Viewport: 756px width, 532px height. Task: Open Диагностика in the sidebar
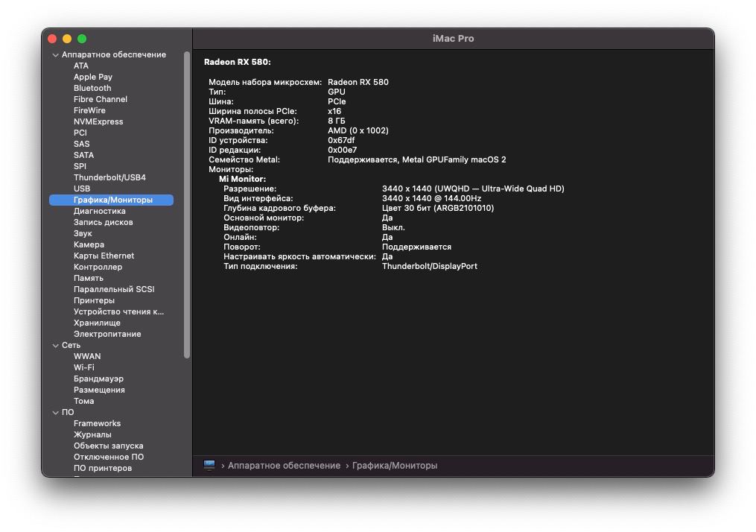[x=100, y=211]
